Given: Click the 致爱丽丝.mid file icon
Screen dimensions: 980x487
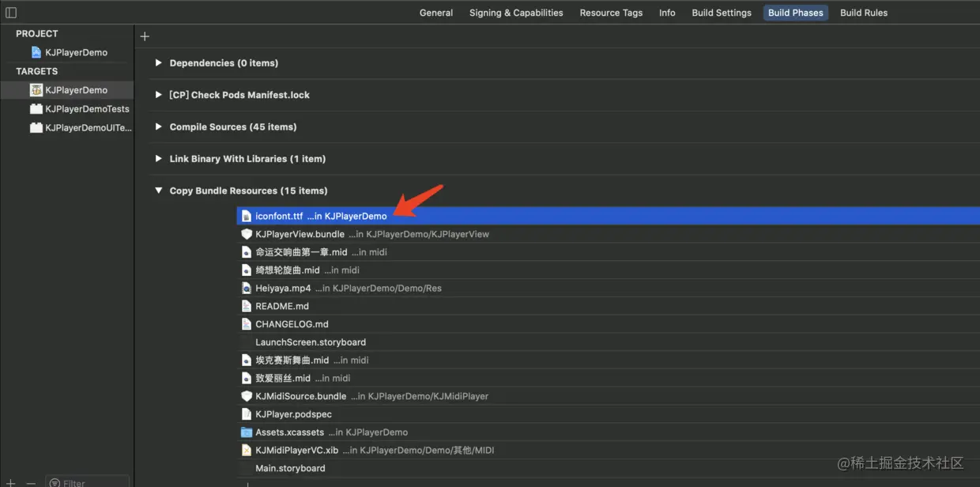Looking at the screenshot, I should click(x=247, y=378).
